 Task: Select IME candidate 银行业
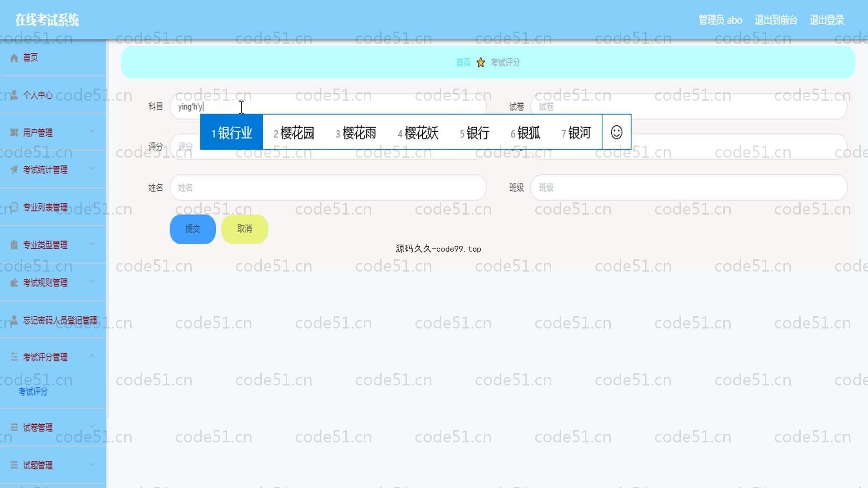231,133
